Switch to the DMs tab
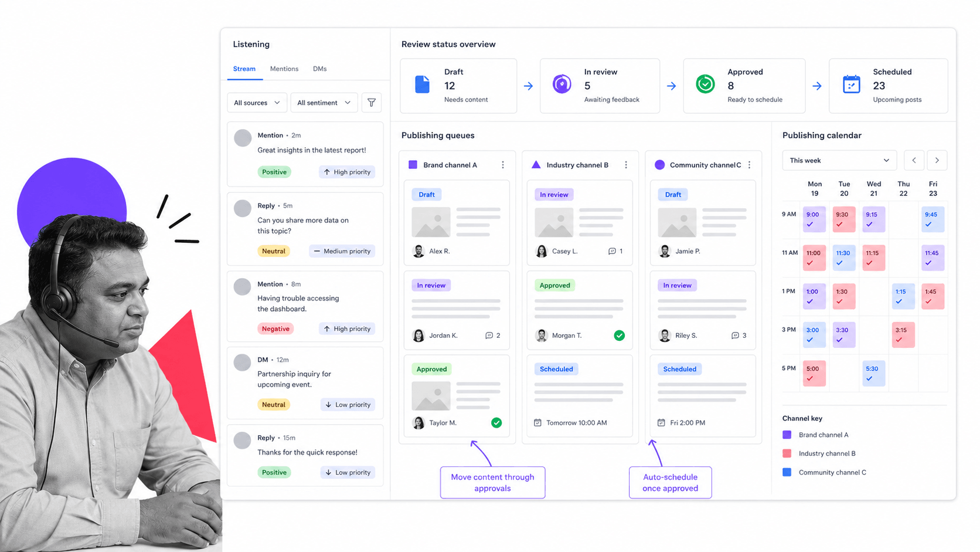Screen dimensions: 980x552 click(x=319, y=69)
